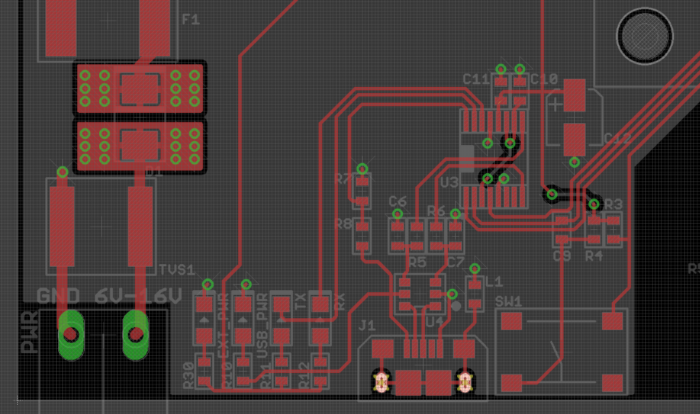Select the C12 polarized capacitor
The image size is (700, 414).
click(x=574, y=116)
